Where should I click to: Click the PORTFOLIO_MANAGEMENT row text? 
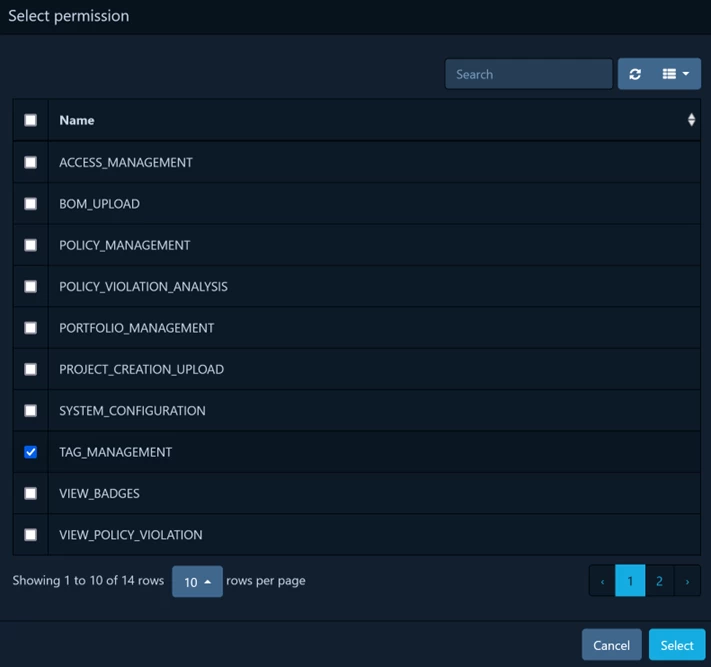click(136, 328)
